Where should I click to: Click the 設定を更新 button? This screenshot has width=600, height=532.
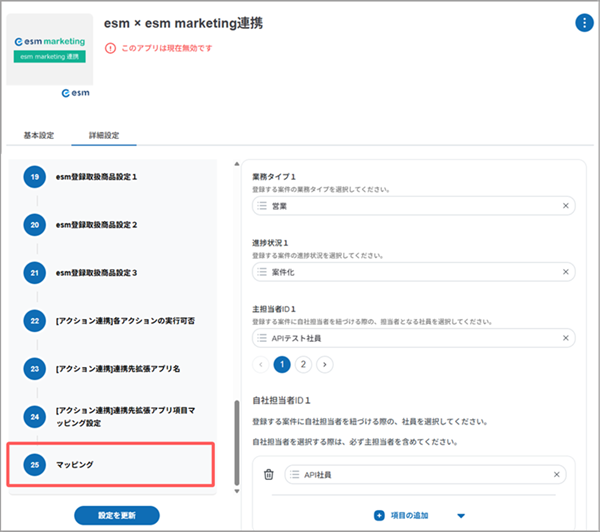coord(118,515)
